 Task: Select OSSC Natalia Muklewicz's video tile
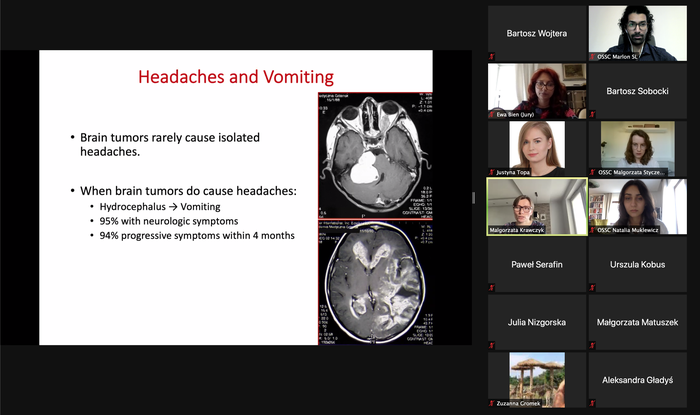pos(638,205)
